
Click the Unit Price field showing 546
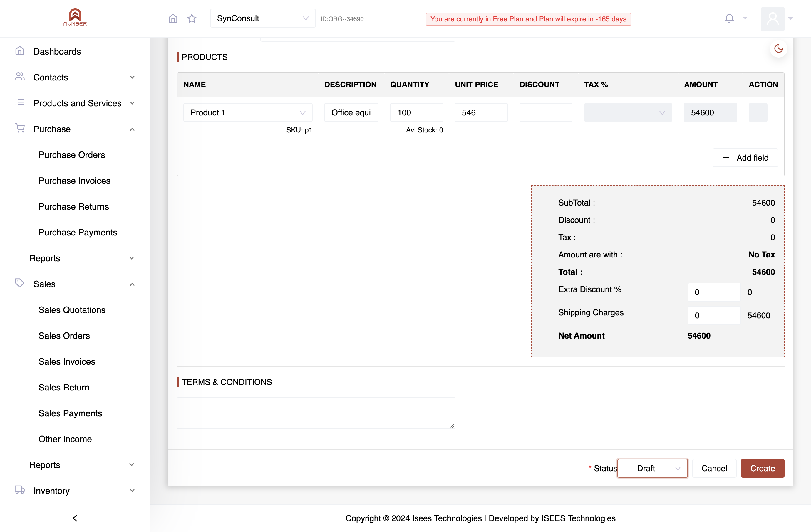click(481, 112)
